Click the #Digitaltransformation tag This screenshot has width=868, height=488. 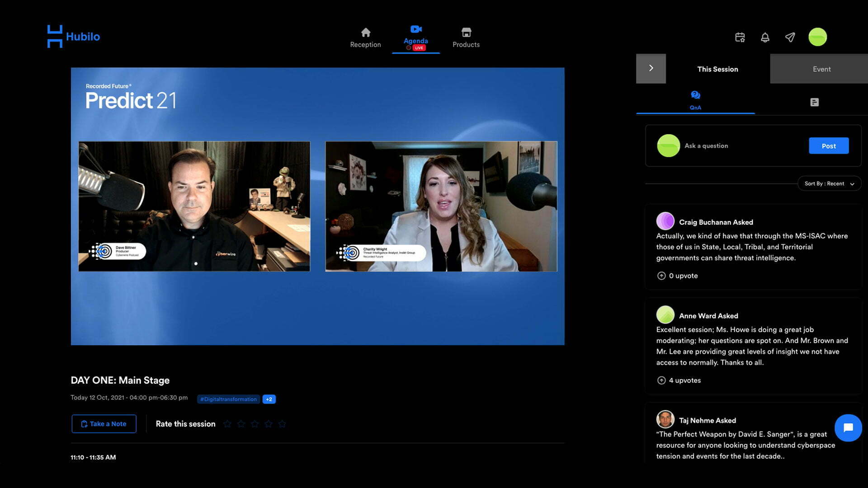228,399
